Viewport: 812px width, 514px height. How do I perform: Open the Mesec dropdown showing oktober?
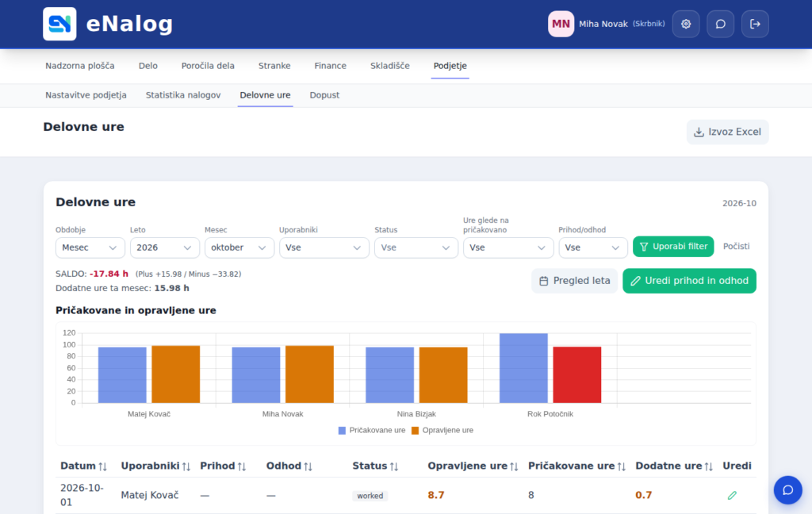tap(239, 247)
